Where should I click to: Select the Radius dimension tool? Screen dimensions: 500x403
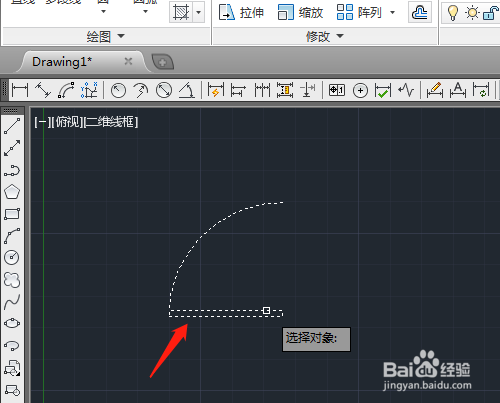(118, 90)
